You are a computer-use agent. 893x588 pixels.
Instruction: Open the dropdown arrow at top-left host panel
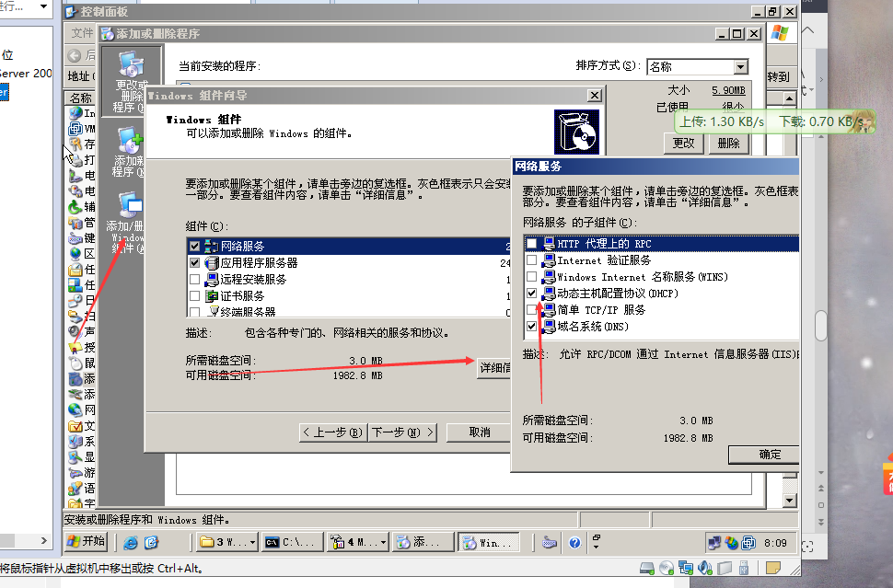(44, 6)
